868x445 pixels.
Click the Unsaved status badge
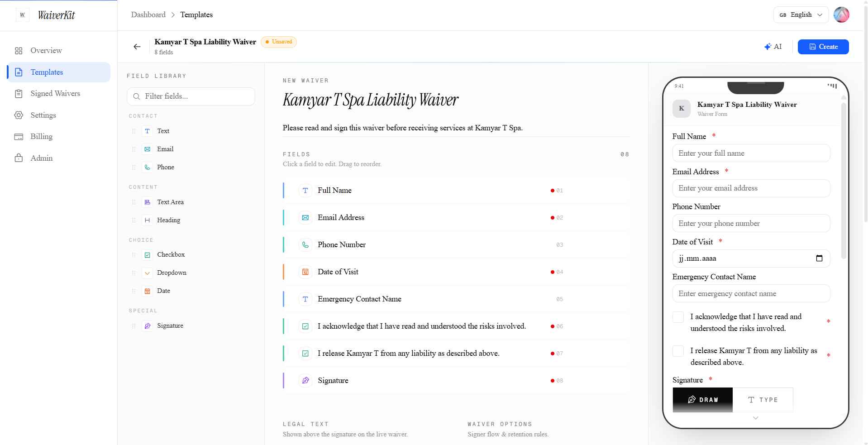279,42
